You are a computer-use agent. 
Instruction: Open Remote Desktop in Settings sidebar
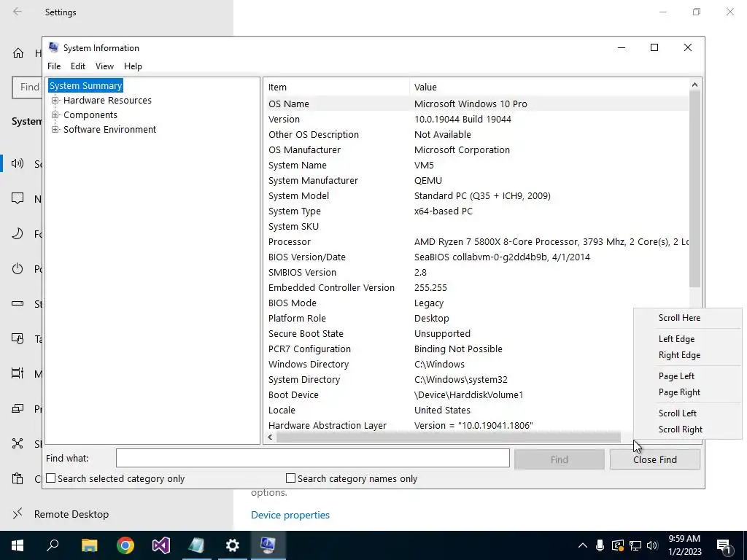[71, 514]
